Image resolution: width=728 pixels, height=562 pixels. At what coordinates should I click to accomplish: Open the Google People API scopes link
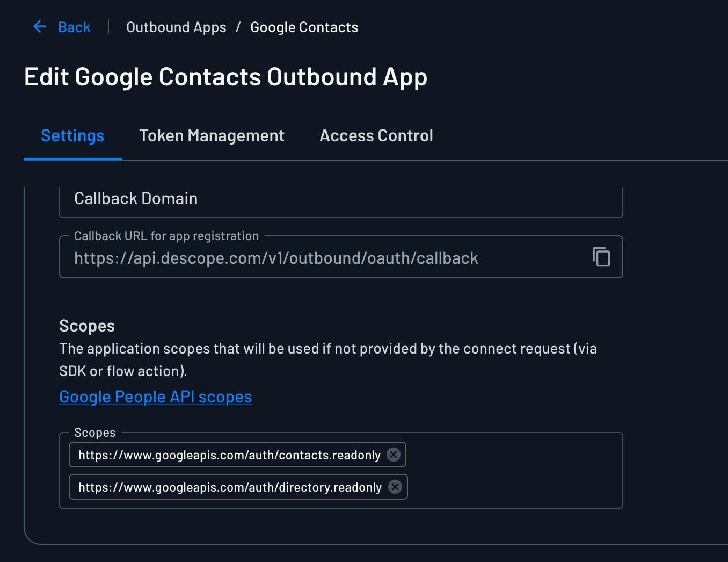coord(155,397)
